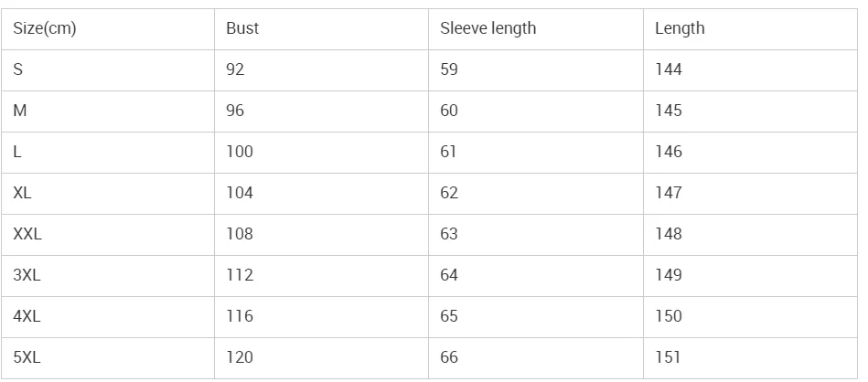Click the S size row label

pos(18,69)
